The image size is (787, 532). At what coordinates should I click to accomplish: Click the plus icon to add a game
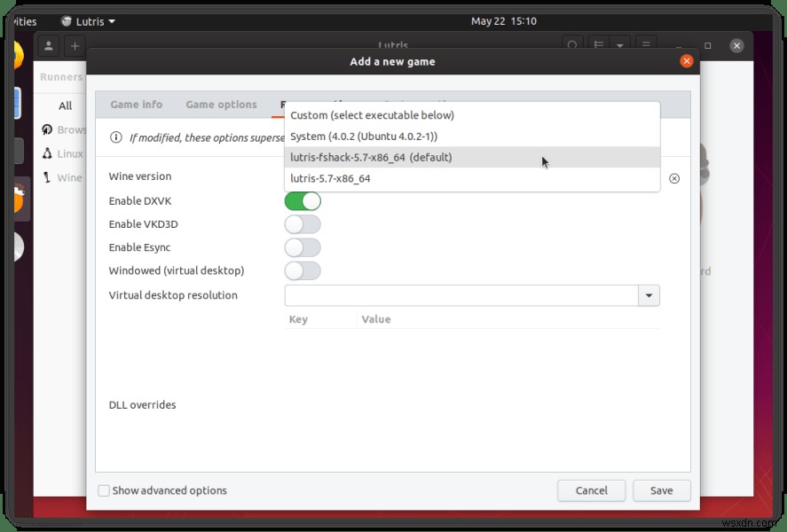(x=73, y=45)
